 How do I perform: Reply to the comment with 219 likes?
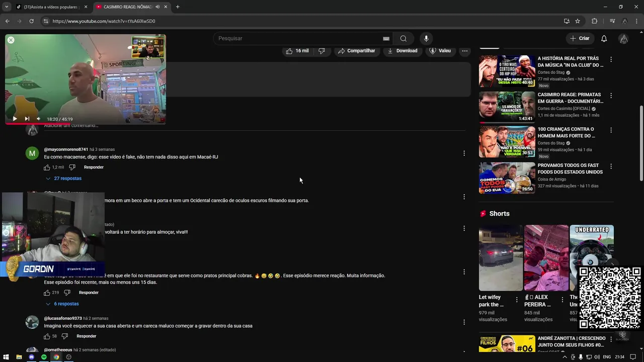pyautogui.click(x=89, y=293)
